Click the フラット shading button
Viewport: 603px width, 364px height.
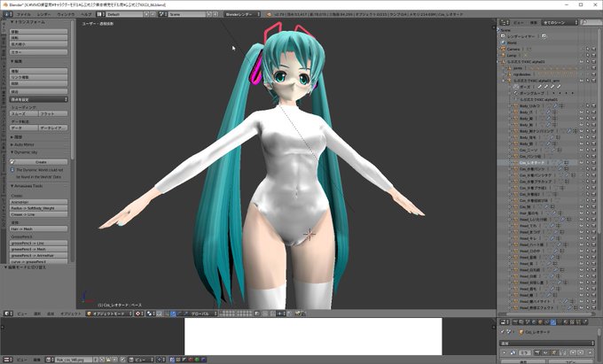(53, 113)
